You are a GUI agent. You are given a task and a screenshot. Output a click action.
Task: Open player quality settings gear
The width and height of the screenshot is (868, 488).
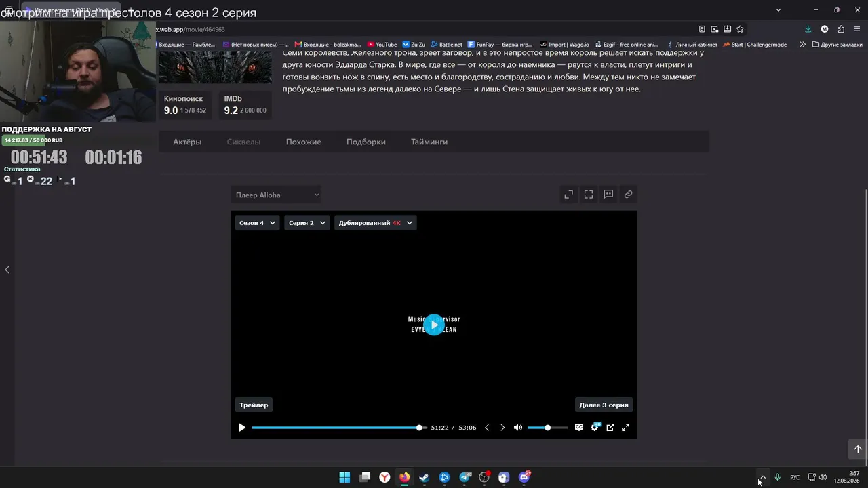coord(595,427)
